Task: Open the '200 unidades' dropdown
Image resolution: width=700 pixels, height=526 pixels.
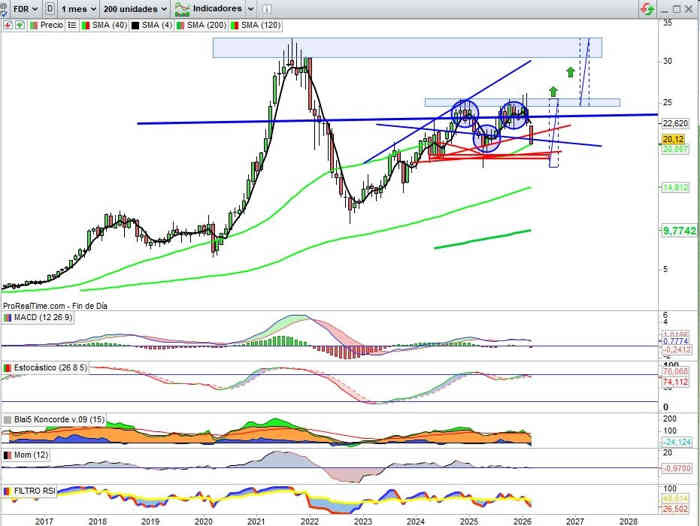Action: coord(133,8)
